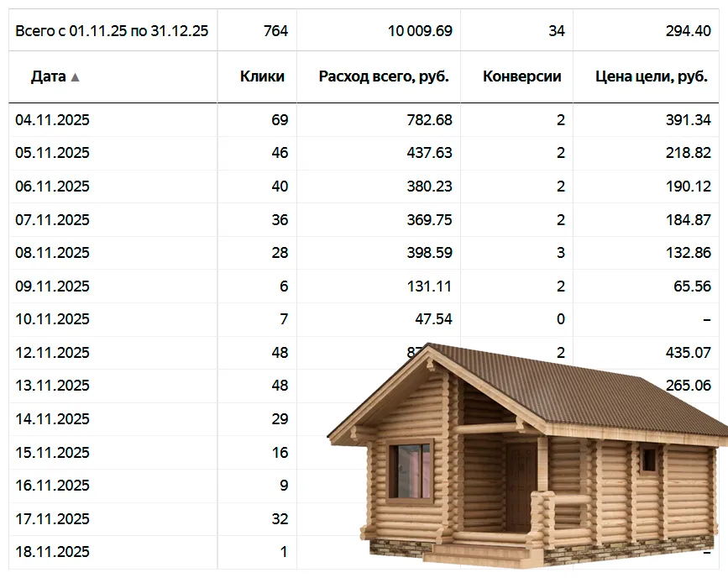Sort the table by Клики column header
The width and height of the screenshot is (728, 578).
pos(262,76)
